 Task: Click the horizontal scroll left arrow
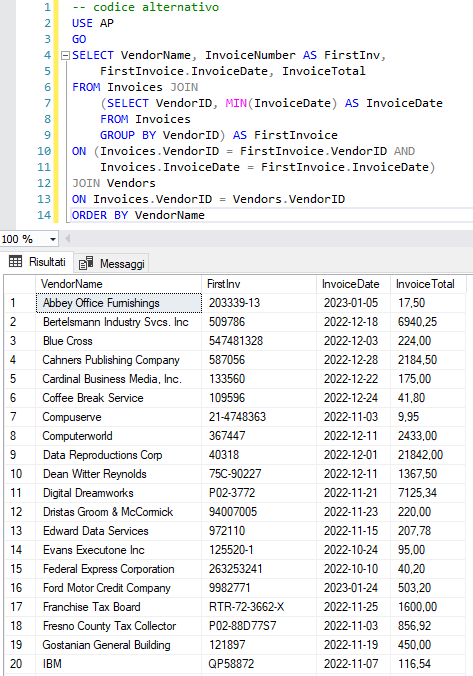pos(67,238)
